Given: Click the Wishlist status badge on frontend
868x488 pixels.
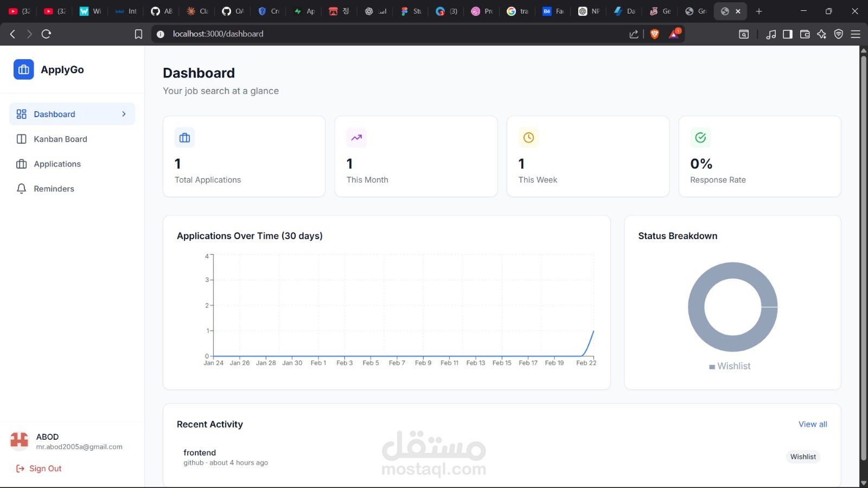Looking at the screenshot, I should [803, 457].
